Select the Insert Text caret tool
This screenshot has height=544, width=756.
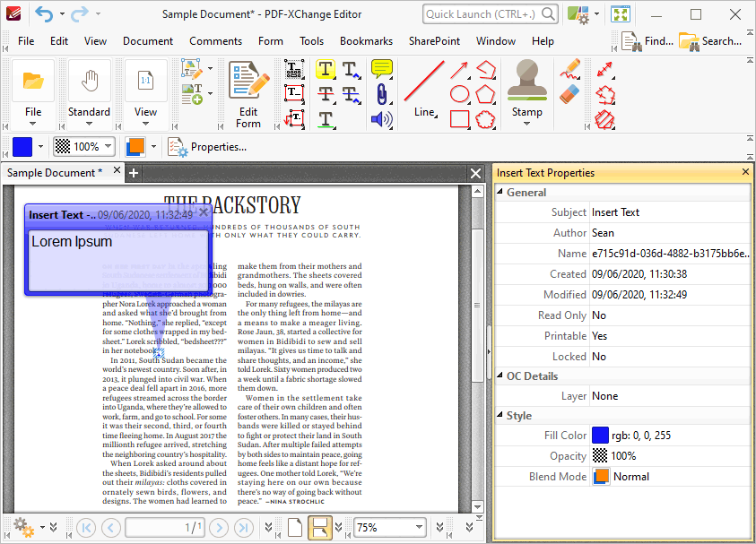tap(351, 69)
